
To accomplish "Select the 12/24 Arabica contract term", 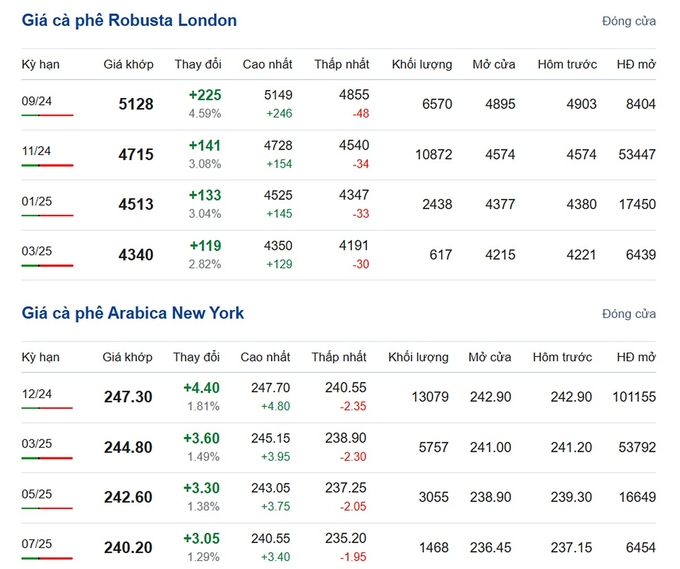I will tap(37, 394).
